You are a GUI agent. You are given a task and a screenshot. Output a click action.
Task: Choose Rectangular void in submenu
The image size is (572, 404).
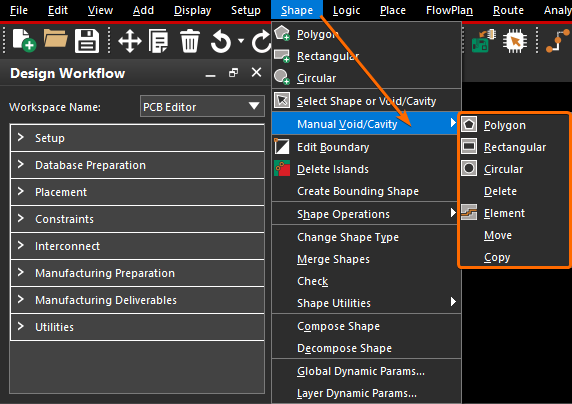514,147
